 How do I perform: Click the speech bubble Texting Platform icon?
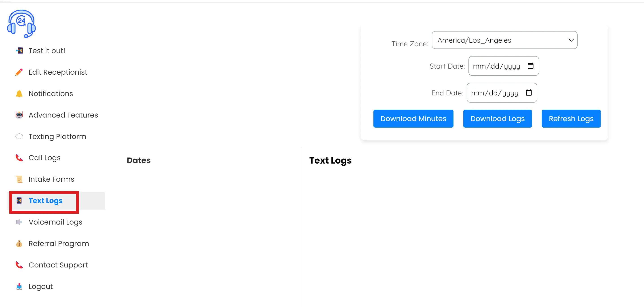point(19,136)
